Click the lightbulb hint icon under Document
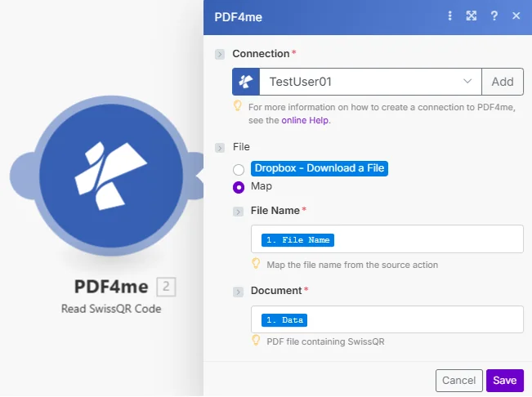The height and width of the screenshot is (397, 532). [256, 341]
